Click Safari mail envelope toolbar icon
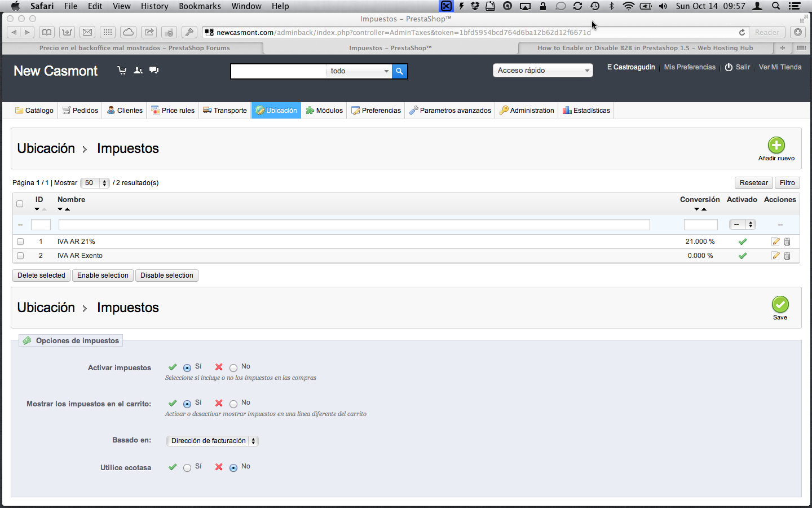 pyautogui.click(x=87, y=32)
